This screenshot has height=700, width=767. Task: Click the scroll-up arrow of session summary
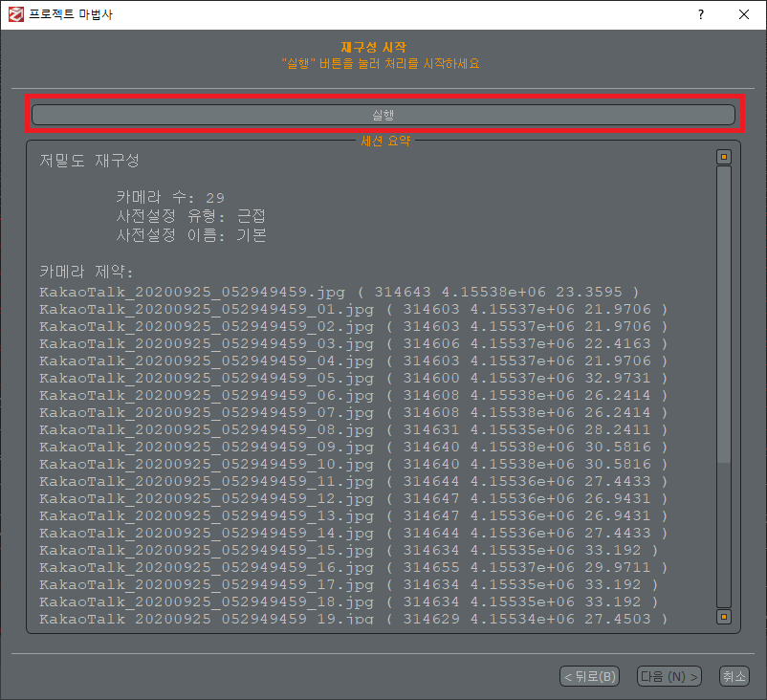coord(724,157)
